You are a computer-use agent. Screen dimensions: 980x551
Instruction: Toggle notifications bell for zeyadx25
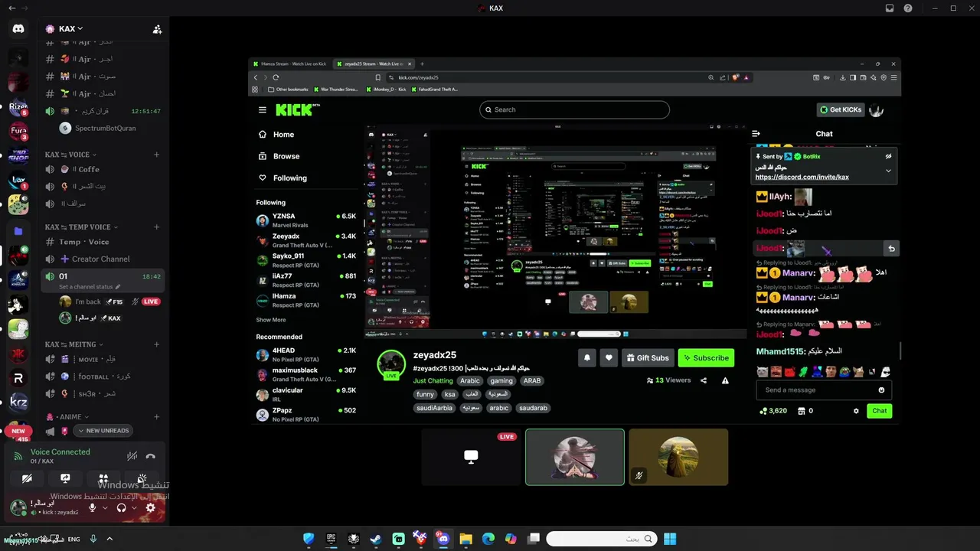point(587,357)
